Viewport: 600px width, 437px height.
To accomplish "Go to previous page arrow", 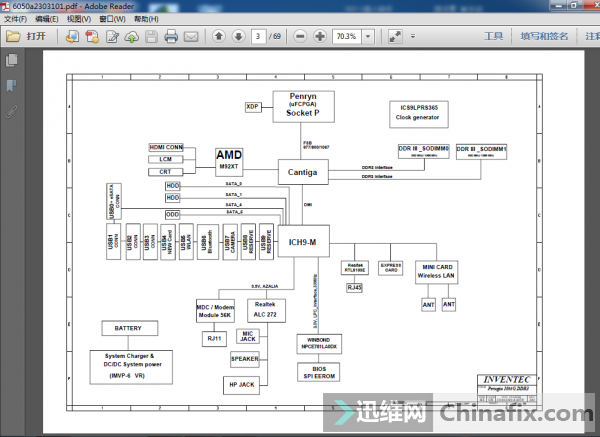I will [x=219, y=36].
